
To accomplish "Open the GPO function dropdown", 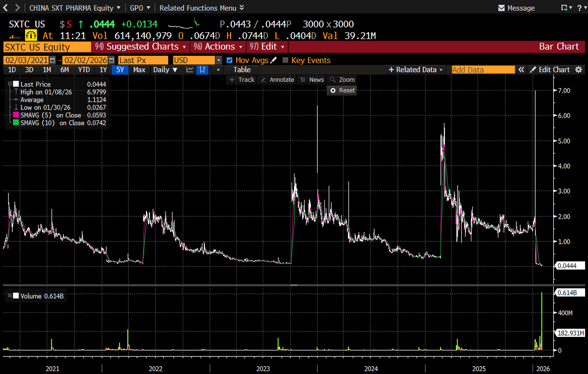I will (x=141, y=8).
